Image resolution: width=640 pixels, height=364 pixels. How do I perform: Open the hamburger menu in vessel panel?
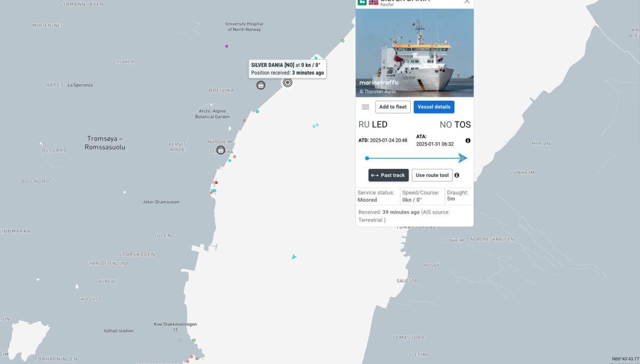(x=365, y=107)
